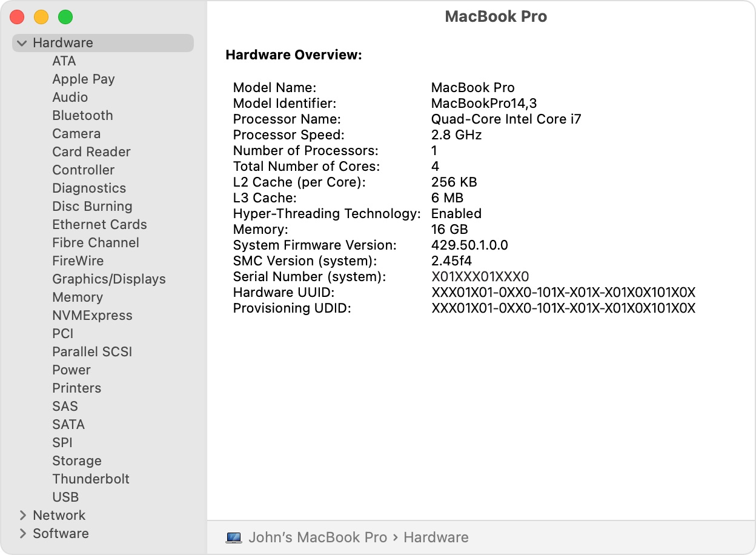Select the USB entry

pyautogui.click(x=65, y=497)
